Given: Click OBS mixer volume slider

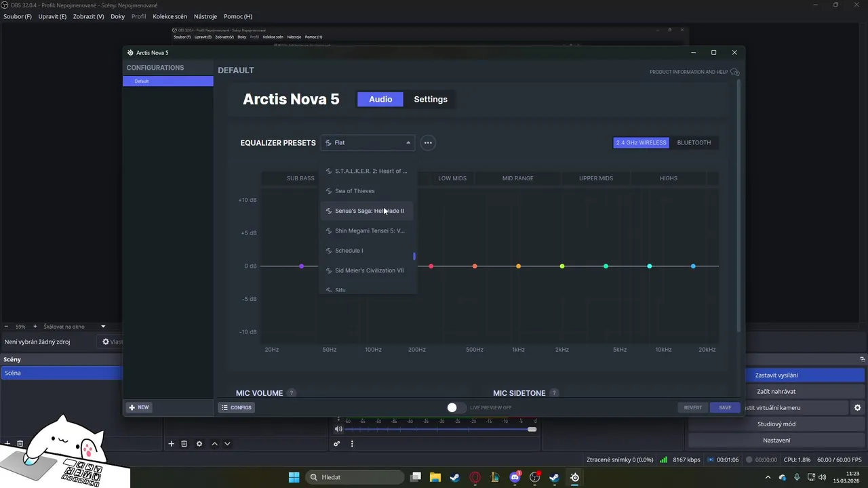Looking at the screenshot, I should (x=440, y=429).
